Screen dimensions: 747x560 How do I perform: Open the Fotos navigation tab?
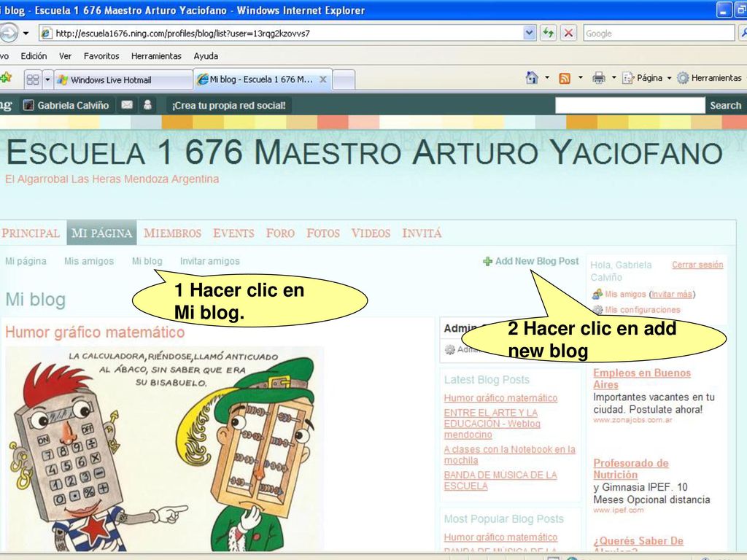pos(323,233)
